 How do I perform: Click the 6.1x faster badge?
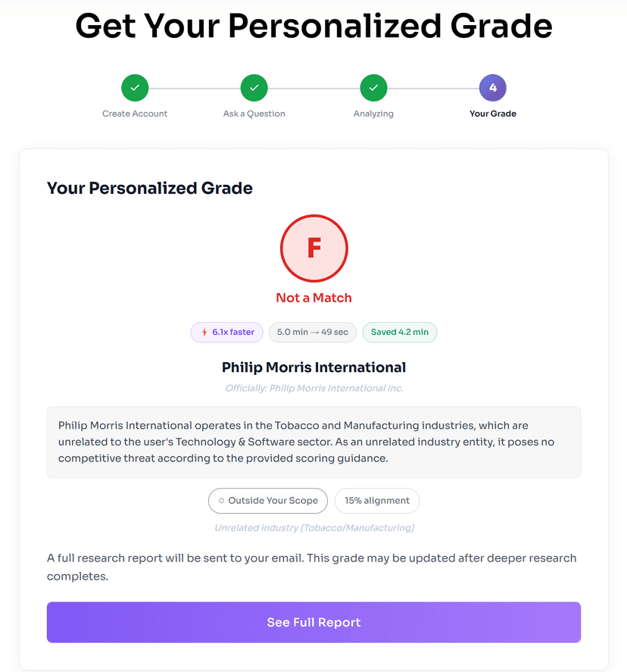[227, 332]
